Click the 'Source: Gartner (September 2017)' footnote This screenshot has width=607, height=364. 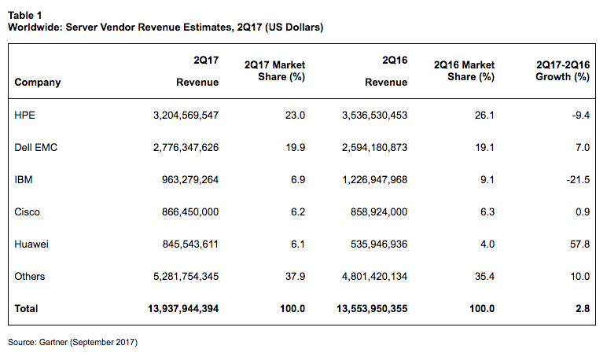point(72,342)
